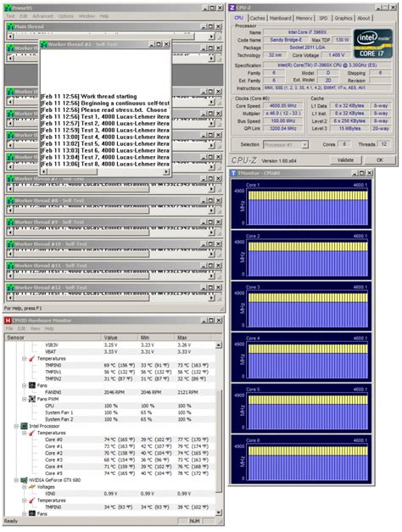Click the Worker thread #9 window icon

click(10, 222)
